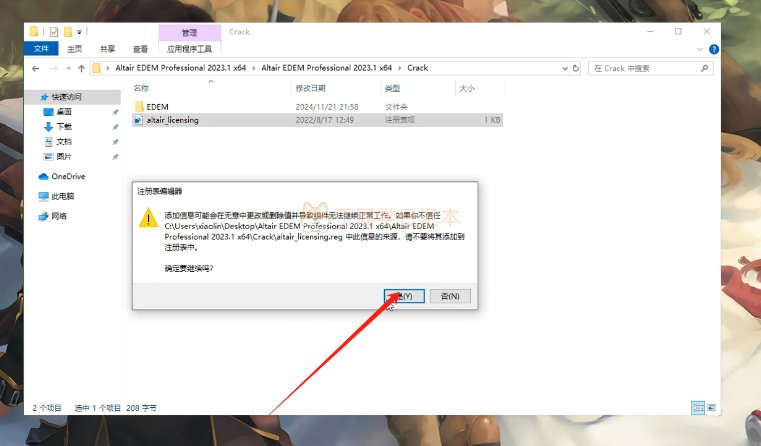Open 图片 in the sidebar
This screenshot has height=446, width=761.
pos(64,156)
